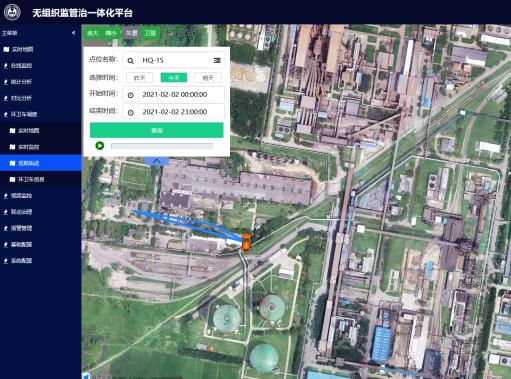511x379 pixels.
Task: Open the point list icon in name field
Action: (217, 60)
